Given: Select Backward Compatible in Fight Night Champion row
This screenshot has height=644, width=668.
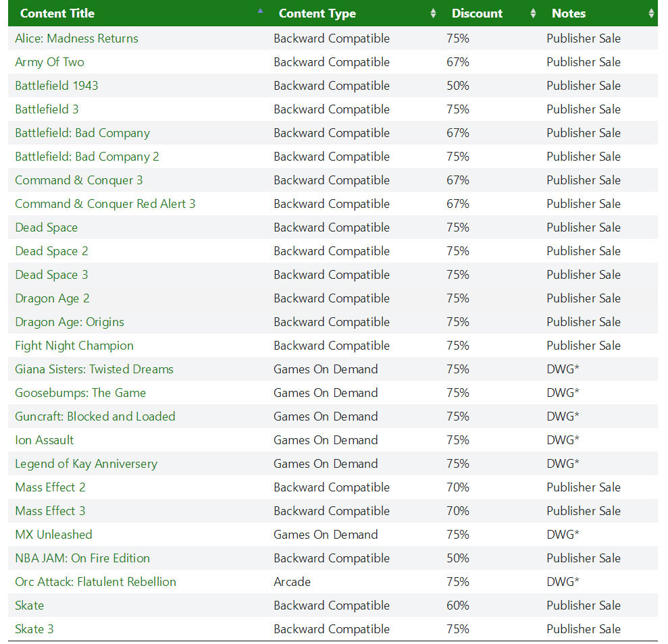Looking at the screenshot, I should click(332, 346).
